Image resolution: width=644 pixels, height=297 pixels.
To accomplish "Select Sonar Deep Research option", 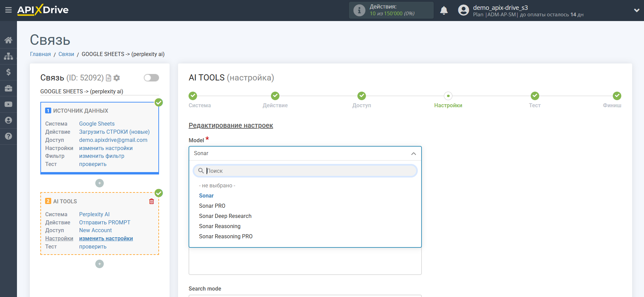I will (225, 216).
